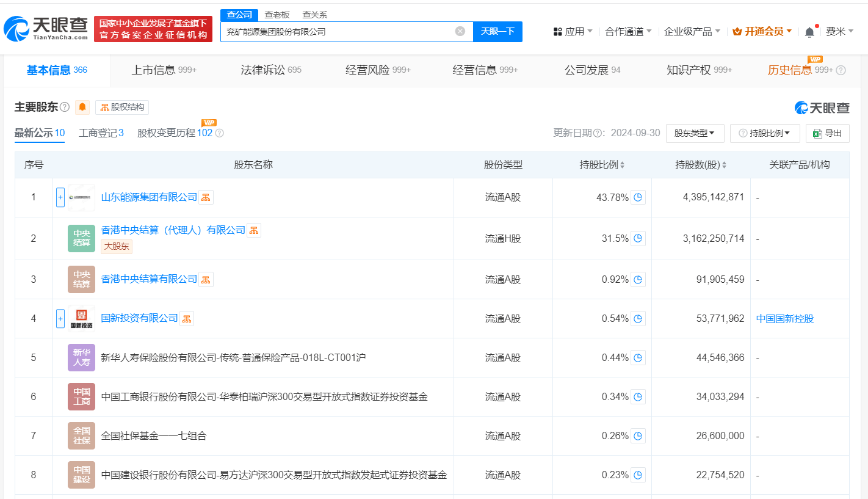Select the 工商登记 sub-tab
Image resolution: width=868 pixels, height=499 pixels.
[x=101, y=133]
